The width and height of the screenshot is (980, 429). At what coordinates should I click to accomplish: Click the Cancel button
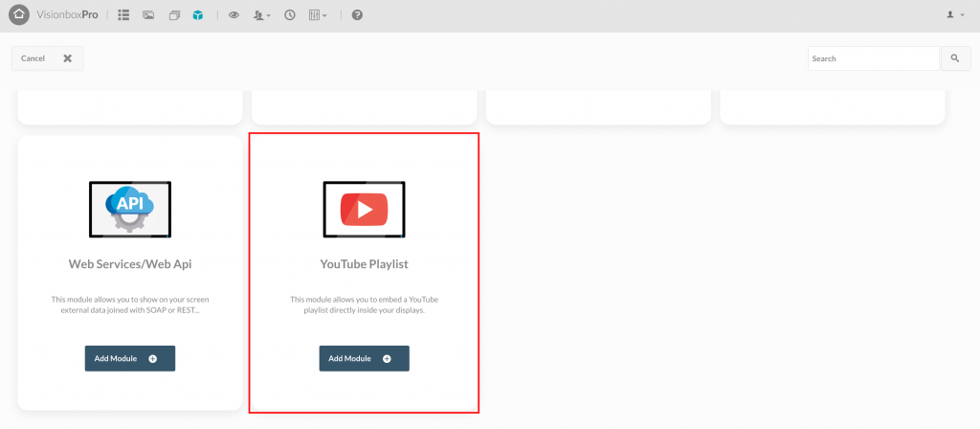point(48,58)
